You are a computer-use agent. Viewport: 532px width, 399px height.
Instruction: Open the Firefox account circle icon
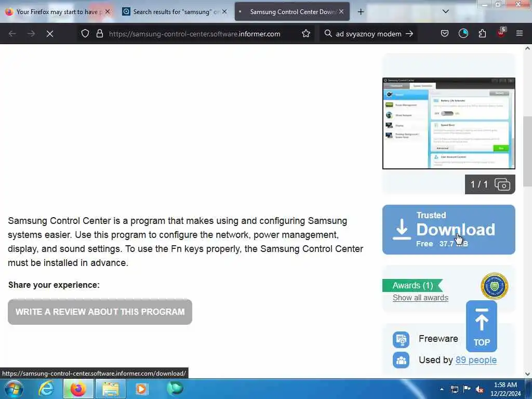463,33
